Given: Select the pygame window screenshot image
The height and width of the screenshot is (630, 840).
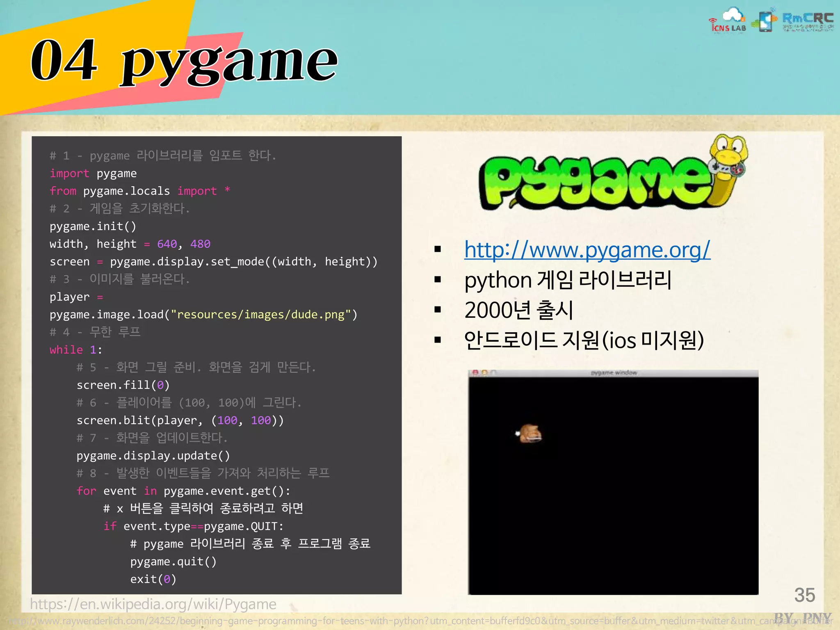Looking at the screenshot, I should 613,482.
